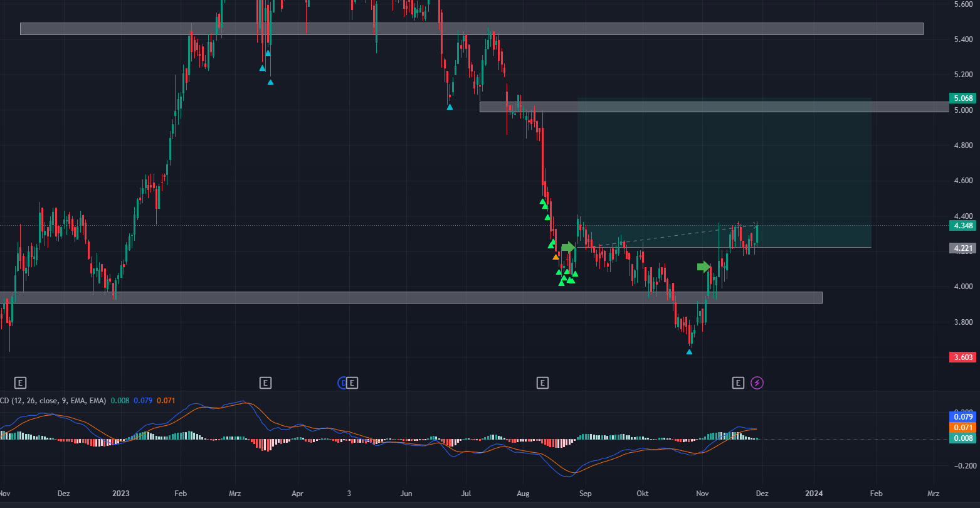Click the leftmost earnings E marker
This screenshot has width=980, height=508.
pos(21,383)
